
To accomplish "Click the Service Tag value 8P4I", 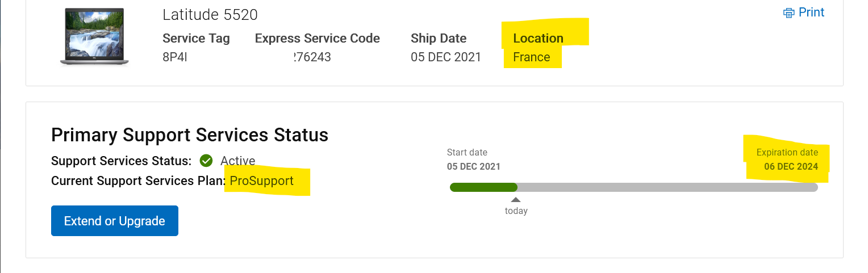I will (x=175, y=57).
